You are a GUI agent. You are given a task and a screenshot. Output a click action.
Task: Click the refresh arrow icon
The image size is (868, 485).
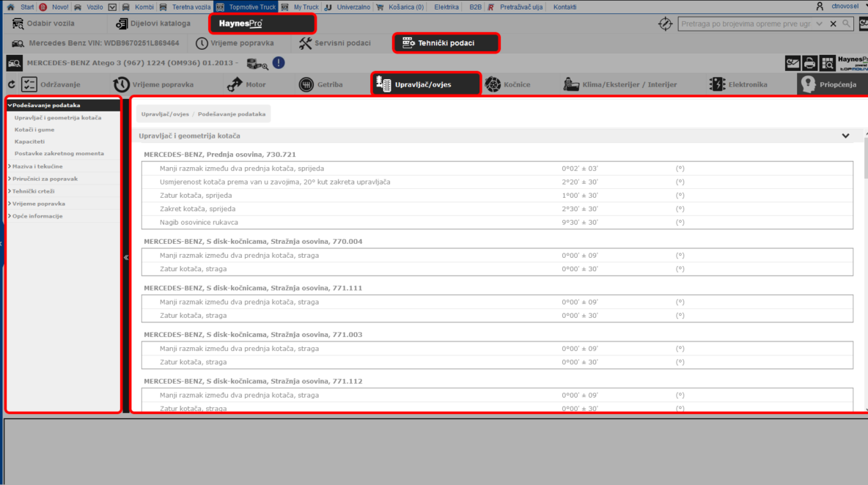pos(12,84)
